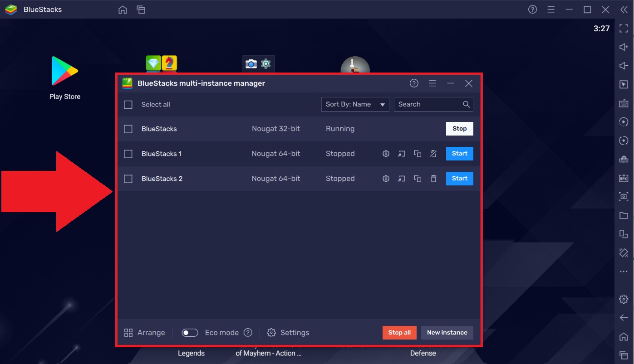Show more sidebar options via three dots
The width and height of the screenshot is (634, 364).
click(624, 272)
